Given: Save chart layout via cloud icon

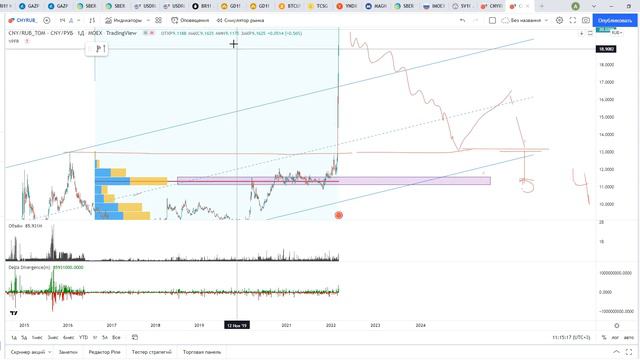Looking at the screenshot, I should (505, 20).
